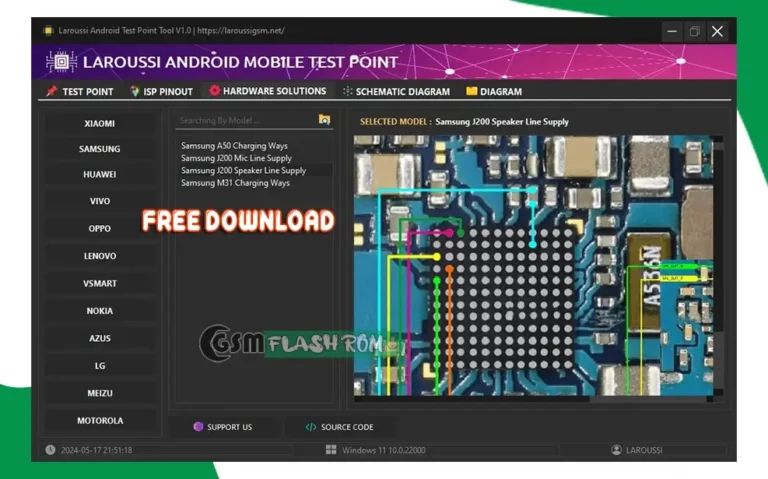This screenshot has height=479, width=768.
Task: Click the Source Code brackets icon
Action: pyautogui.click(x=311, y=427)
